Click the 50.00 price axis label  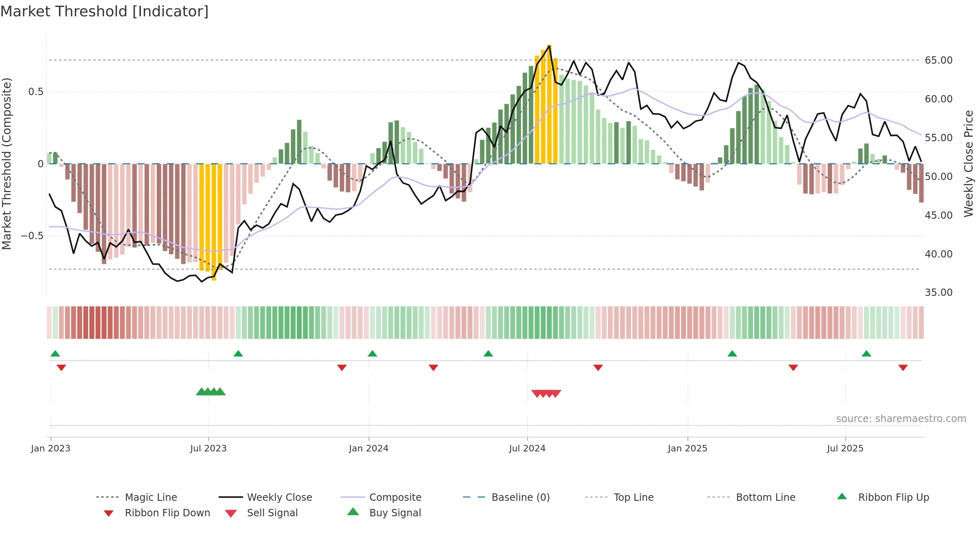[939, 177]
